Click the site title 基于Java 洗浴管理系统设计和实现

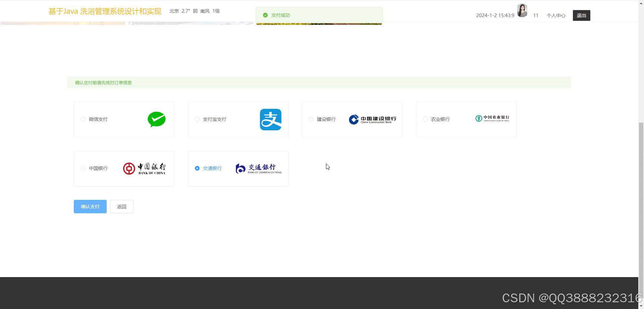[105, 11]
